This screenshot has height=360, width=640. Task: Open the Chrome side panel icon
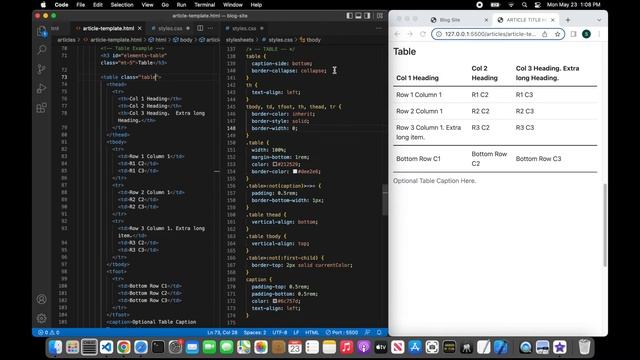click(573, 34)
